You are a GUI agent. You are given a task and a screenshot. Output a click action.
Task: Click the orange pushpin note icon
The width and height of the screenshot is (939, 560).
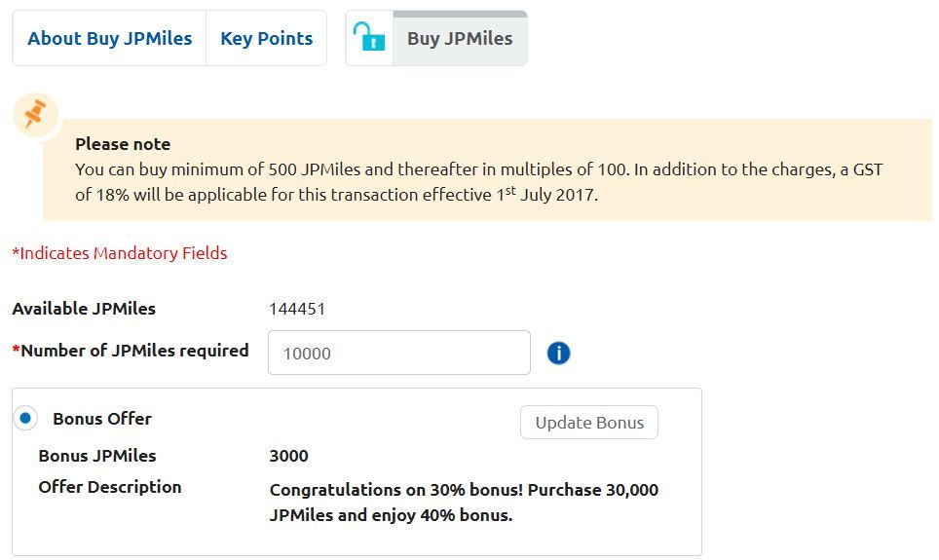(x=35, y=114)
